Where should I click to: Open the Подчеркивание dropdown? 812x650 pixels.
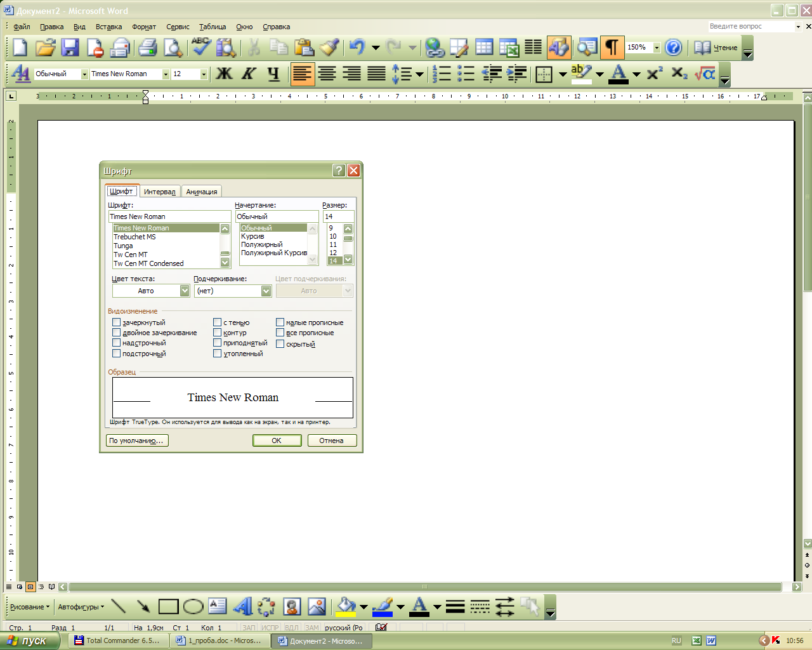(x=266, y=291)
